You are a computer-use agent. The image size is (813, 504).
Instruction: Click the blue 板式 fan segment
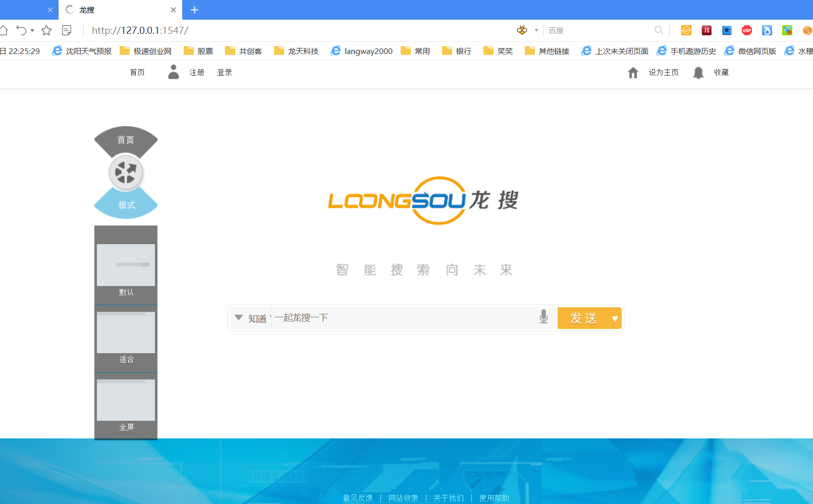[126, 204]
